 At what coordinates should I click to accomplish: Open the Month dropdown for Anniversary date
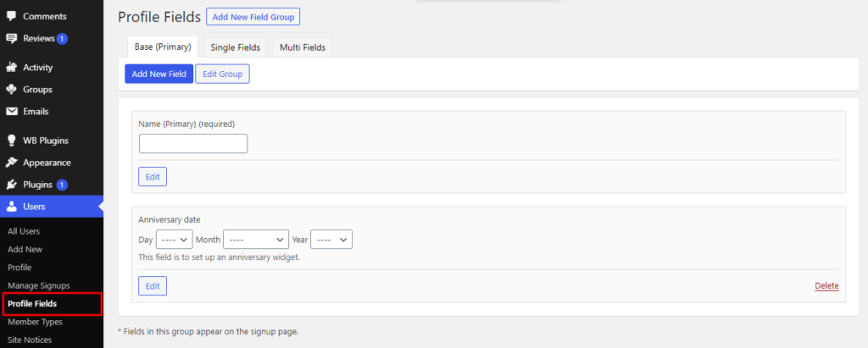click(x=256, y=240)
